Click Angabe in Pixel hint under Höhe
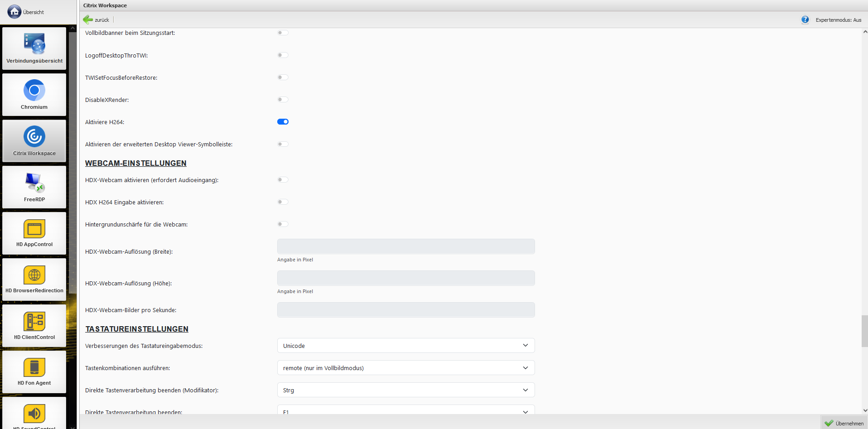868x429 pixels. (295, 291)
